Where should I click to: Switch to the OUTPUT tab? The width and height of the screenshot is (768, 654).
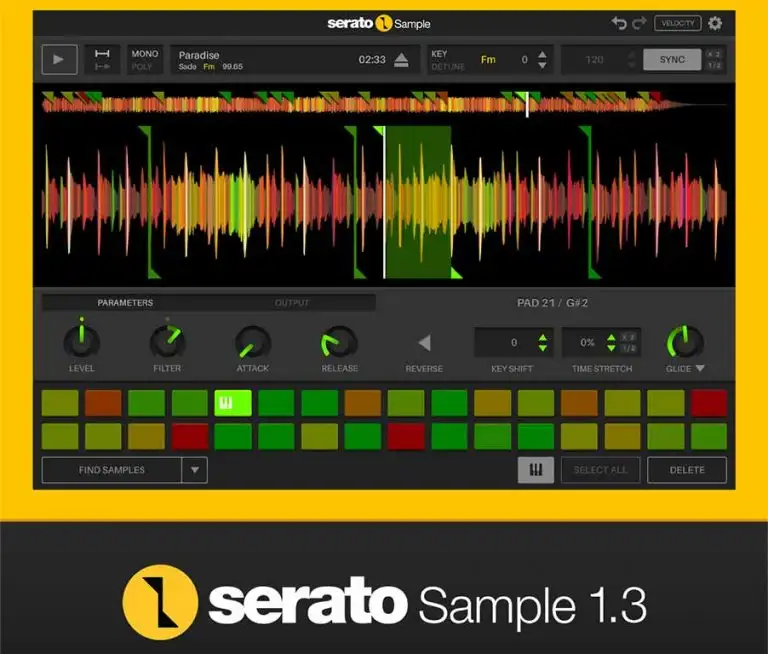click(x=292, y=303)
